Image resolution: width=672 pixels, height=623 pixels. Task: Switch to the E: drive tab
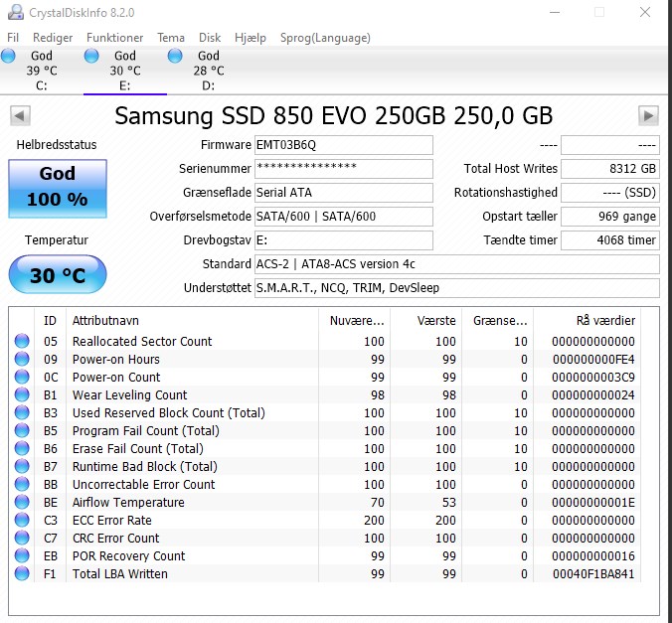pos(124,71)
